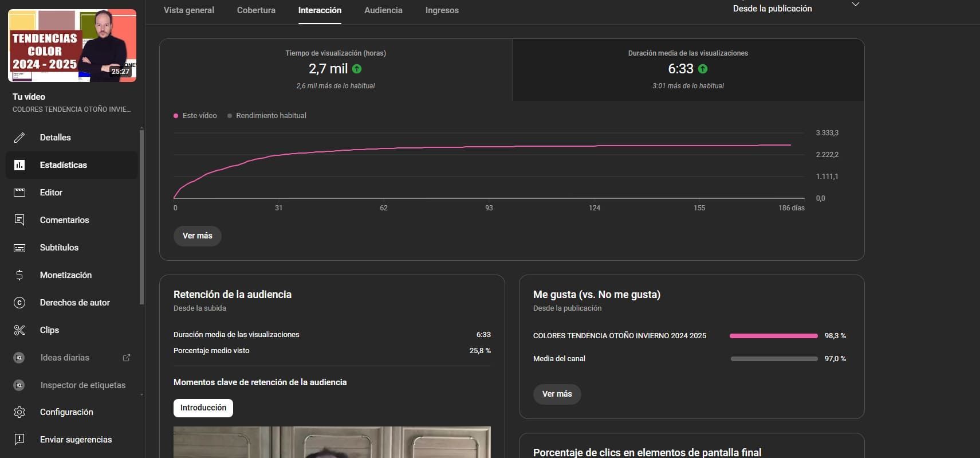Open the Tendencias Color video thumbnail
The height and width of the screenshot is (458, 980).
point(72,46)
